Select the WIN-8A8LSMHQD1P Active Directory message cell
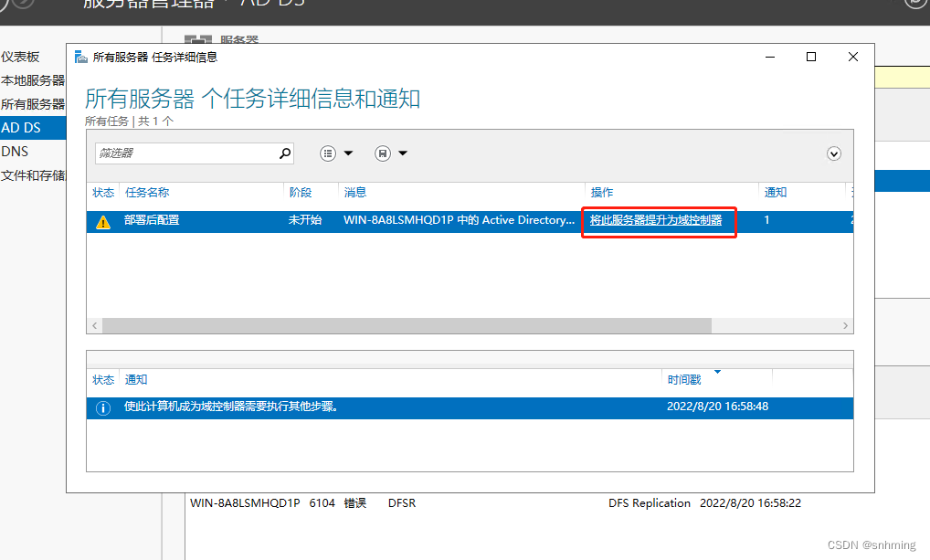 (460, 220)
